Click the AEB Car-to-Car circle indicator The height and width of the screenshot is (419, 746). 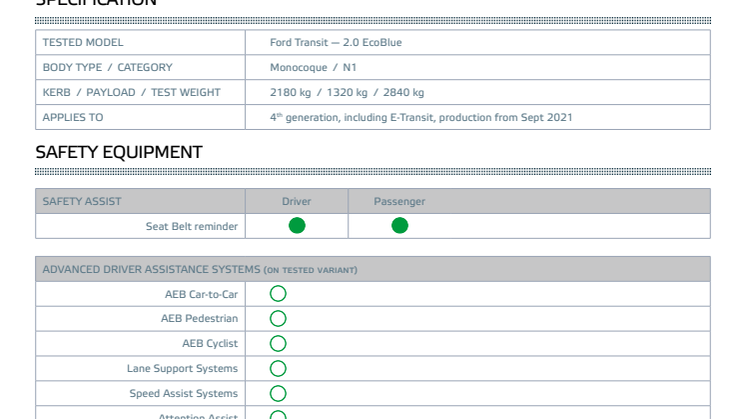click(x=278, y=294)
